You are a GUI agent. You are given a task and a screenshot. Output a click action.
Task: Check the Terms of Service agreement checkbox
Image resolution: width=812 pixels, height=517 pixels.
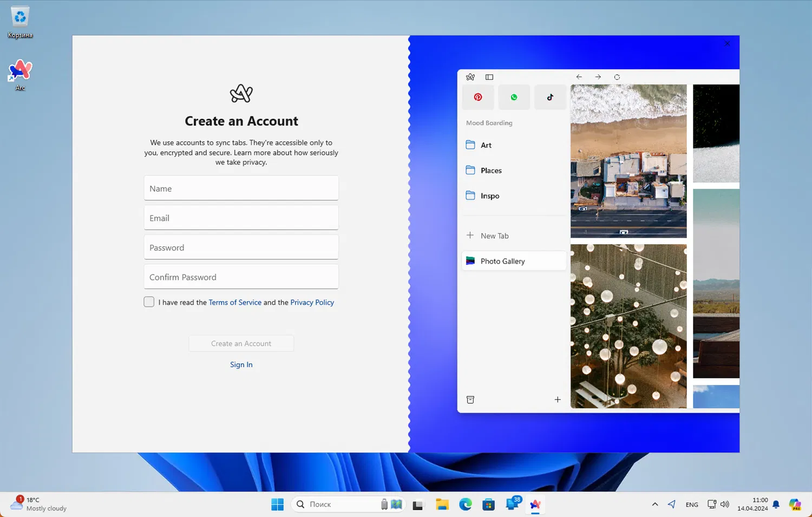coord(149,302)
